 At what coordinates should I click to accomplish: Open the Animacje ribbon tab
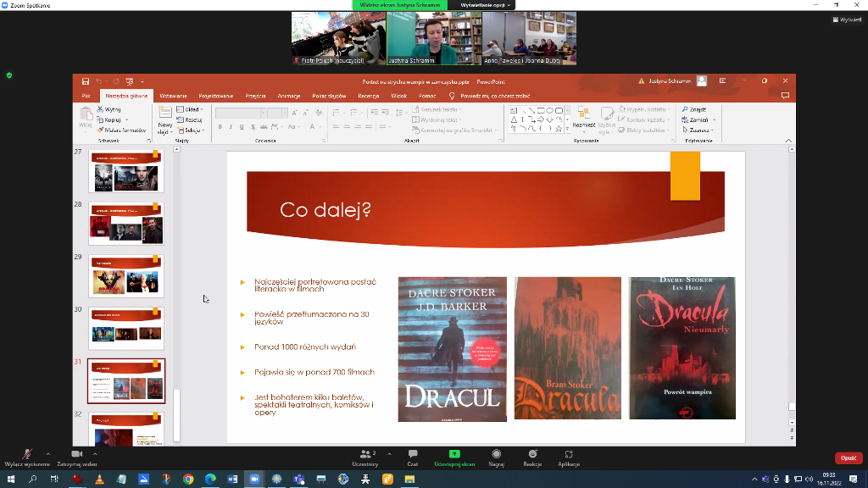coord(288,96)
